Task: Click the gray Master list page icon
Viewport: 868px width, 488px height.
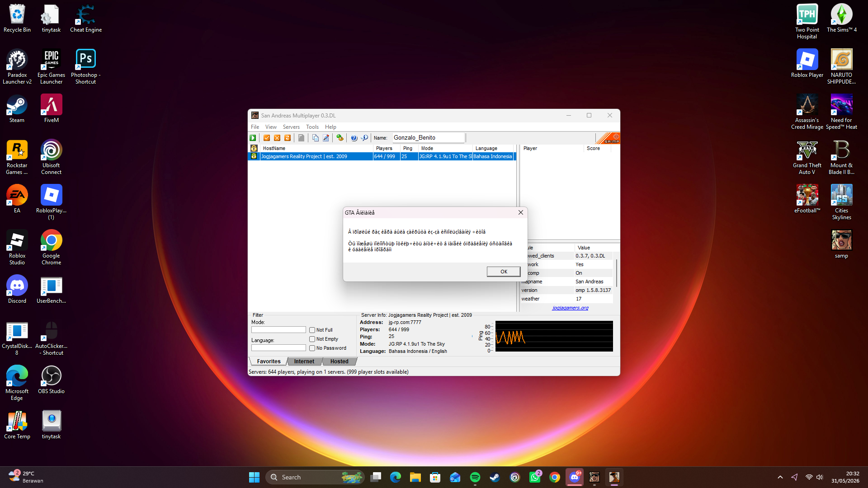Action: coord(301,138)
